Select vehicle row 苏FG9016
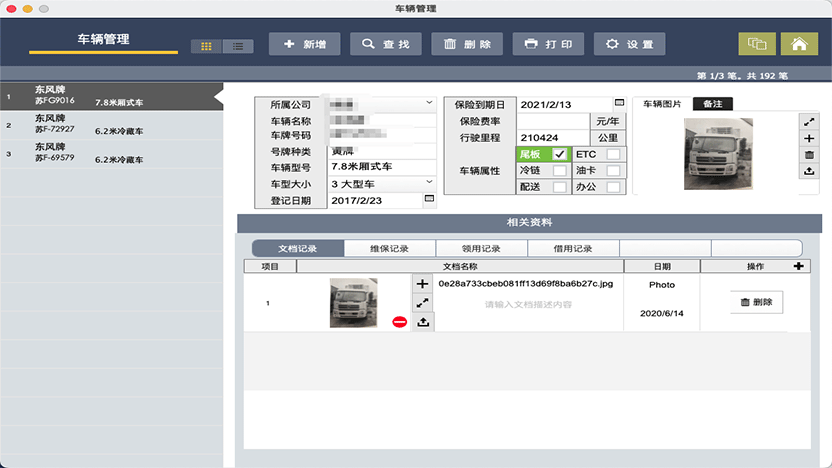This screenshot has width=832, height=468. coord(111,97)
